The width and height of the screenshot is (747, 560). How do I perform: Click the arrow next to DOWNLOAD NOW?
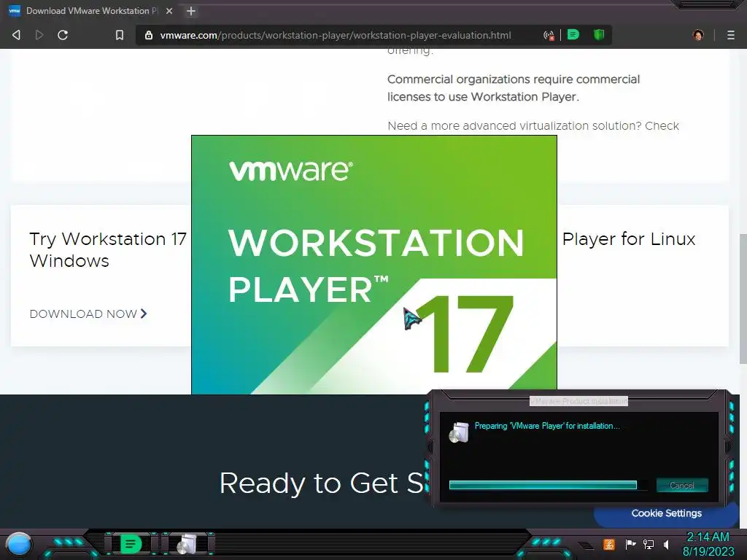coord(144,314)
